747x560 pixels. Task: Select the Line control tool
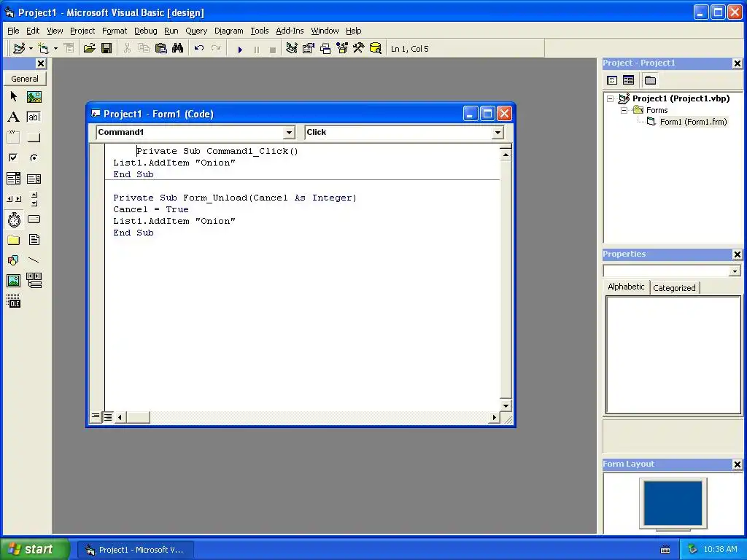34,260
